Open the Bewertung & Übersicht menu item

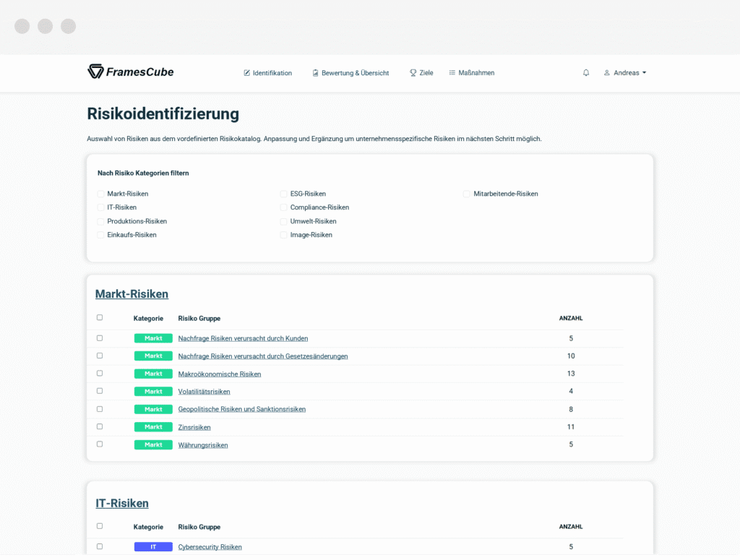[350, 73]
